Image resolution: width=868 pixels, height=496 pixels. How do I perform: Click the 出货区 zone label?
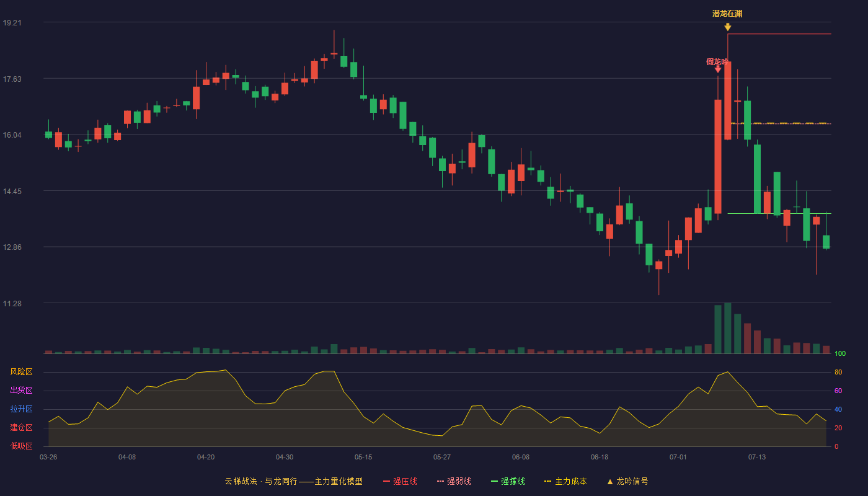21,391
